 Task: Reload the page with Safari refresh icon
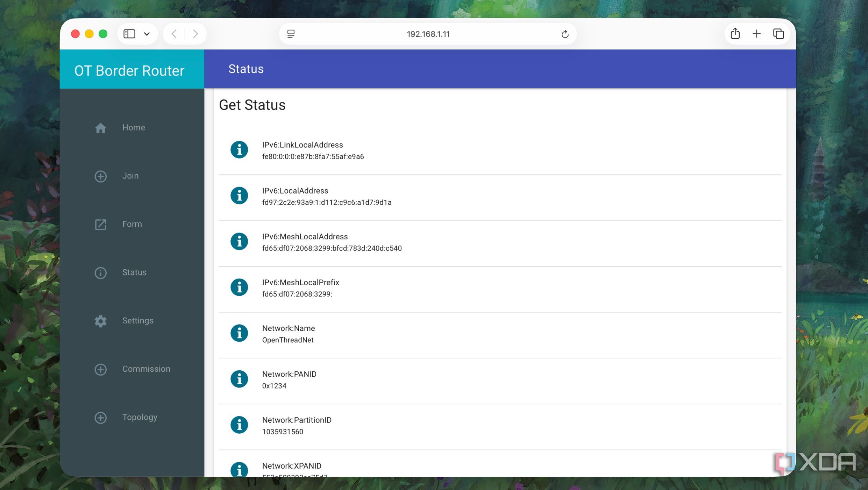[565, 34]
